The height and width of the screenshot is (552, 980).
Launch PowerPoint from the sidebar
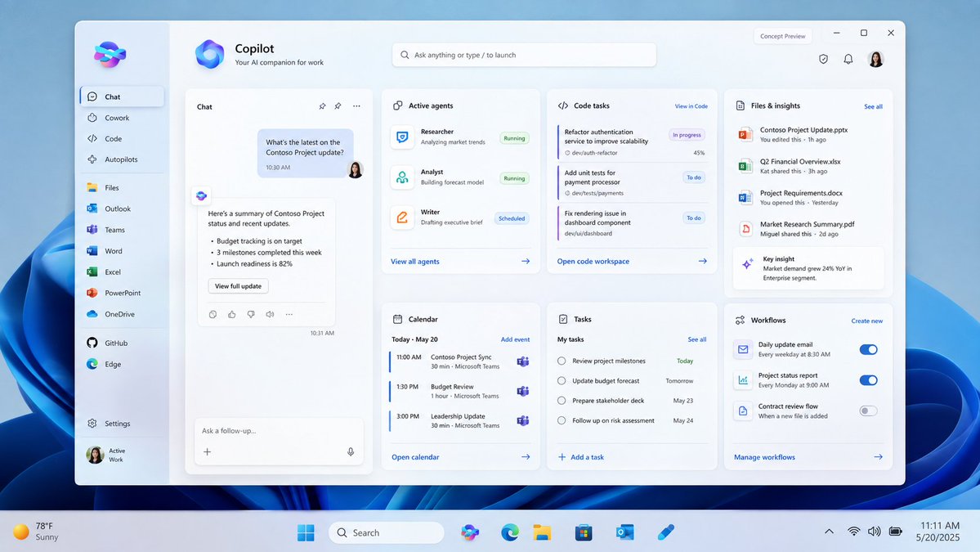[x=122, y=293]
